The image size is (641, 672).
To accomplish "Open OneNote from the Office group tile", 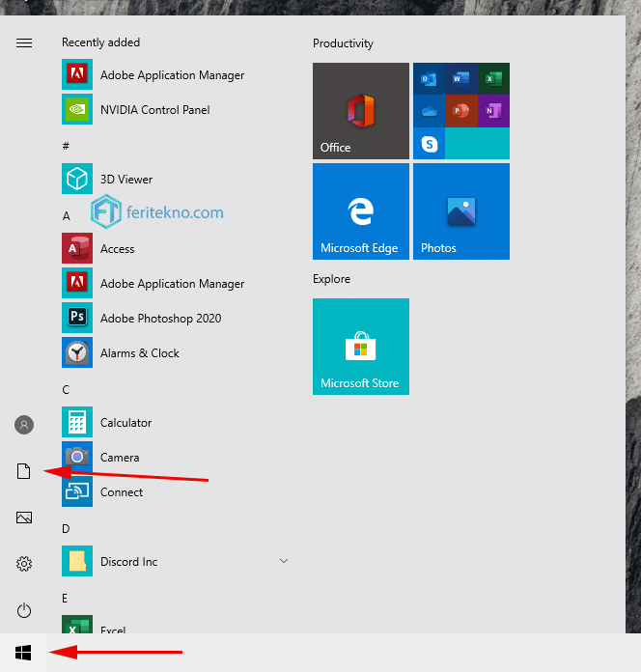I will click(493, 111).
